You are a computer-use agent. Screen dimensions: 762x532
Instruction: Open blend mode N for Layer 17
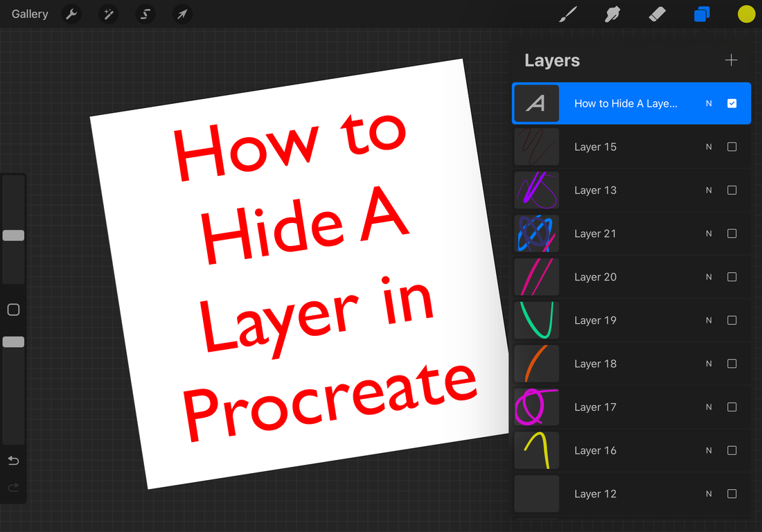[x=709, y=407]
